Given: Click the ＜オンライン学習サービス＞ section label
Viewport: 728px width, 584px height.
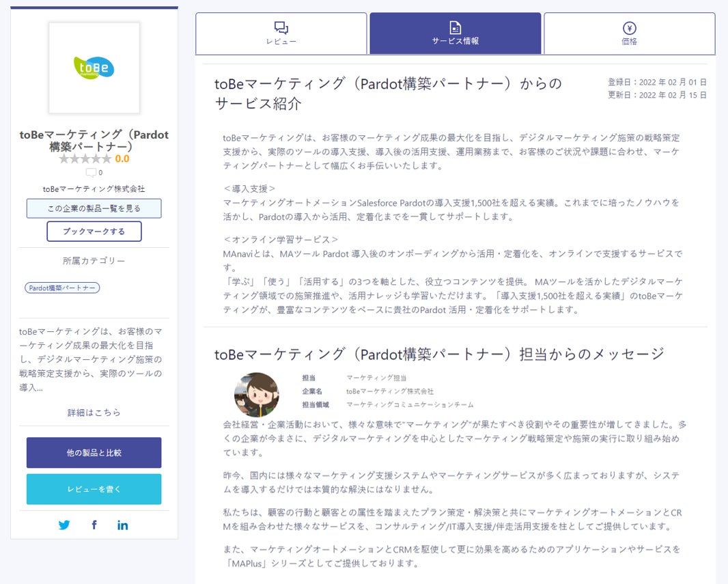Looking at the screenshot, I should click(x=281, y=240).
